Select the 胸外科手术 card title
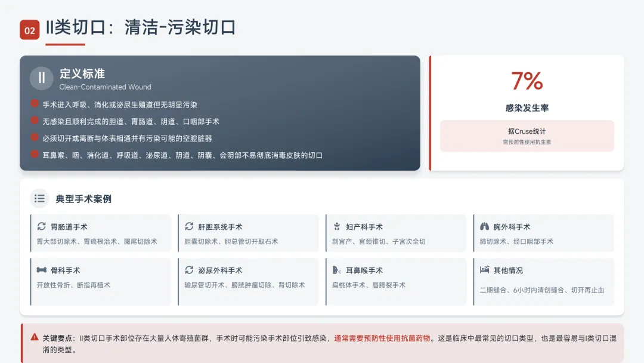The image size is (644, 363). [512, 227]
